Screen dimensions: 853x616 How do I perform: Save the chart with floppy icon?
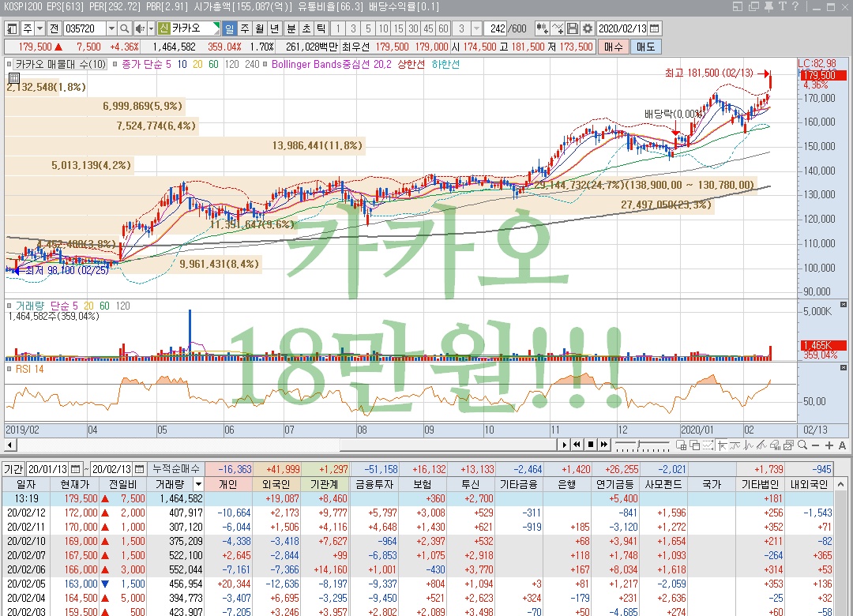tap(573, 29)
